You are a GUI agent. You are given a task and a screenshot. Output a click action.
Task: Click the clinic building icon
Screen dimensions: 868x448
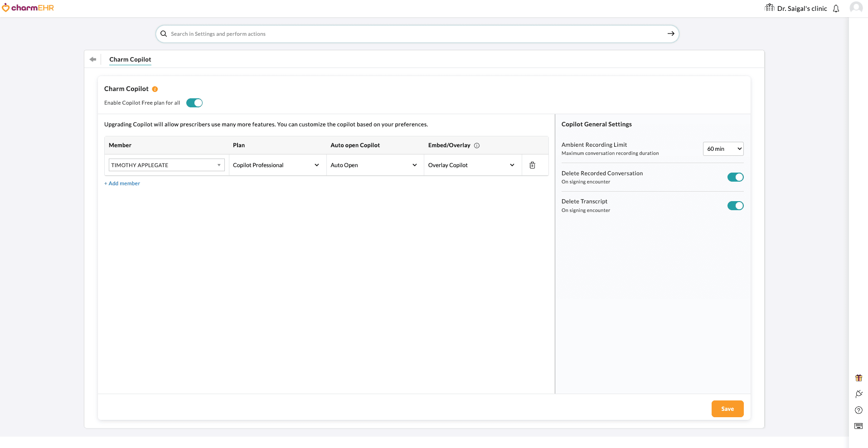coord(770,8)
